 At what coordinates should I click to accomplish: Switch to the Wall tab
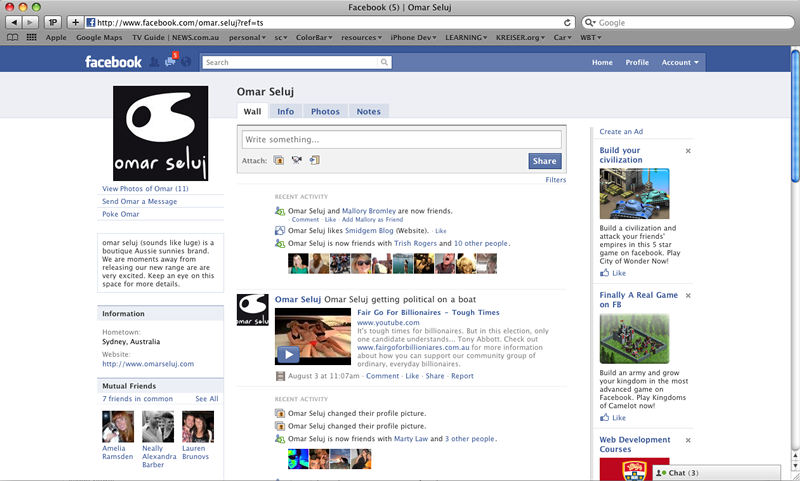point(252,111)
